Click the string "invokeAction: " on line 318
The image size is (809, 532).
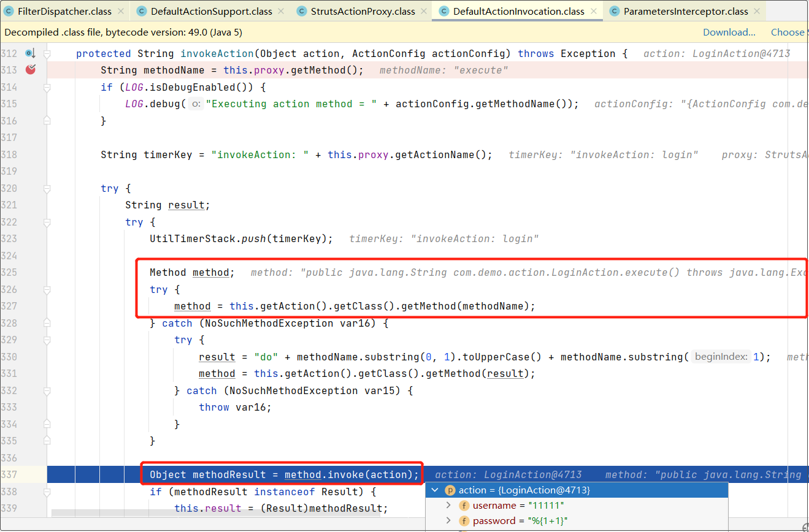[x=259, y=155]
